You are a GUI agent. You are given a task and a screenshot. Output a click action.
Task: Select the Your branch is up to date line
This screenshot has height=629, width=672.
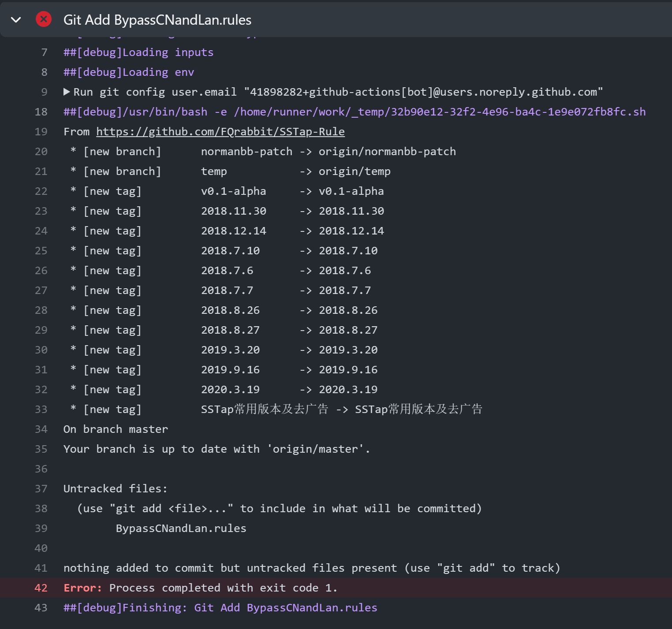(x=216, y=449)
